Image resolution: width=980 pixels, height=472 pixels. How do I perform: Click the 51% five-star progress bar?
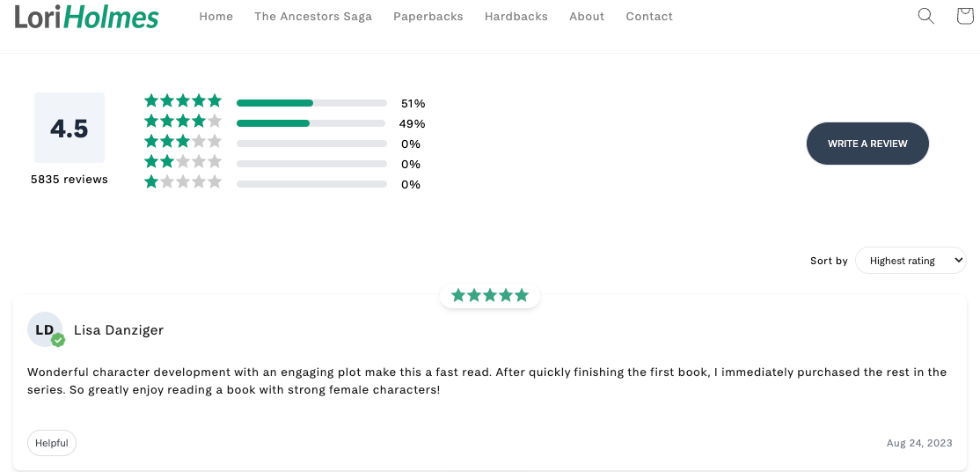pyautogui.click(x=312, y=103)
